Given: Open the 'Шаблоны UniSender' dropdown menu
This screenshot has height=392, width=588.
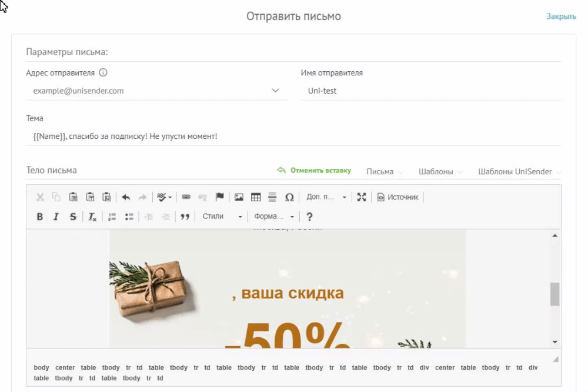Looking at the screenshot, I should pos(519,172).
